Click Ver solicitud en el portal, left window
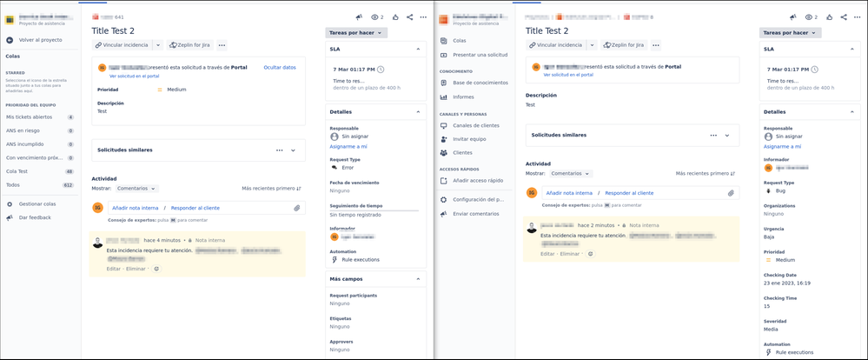 [135, 76]
